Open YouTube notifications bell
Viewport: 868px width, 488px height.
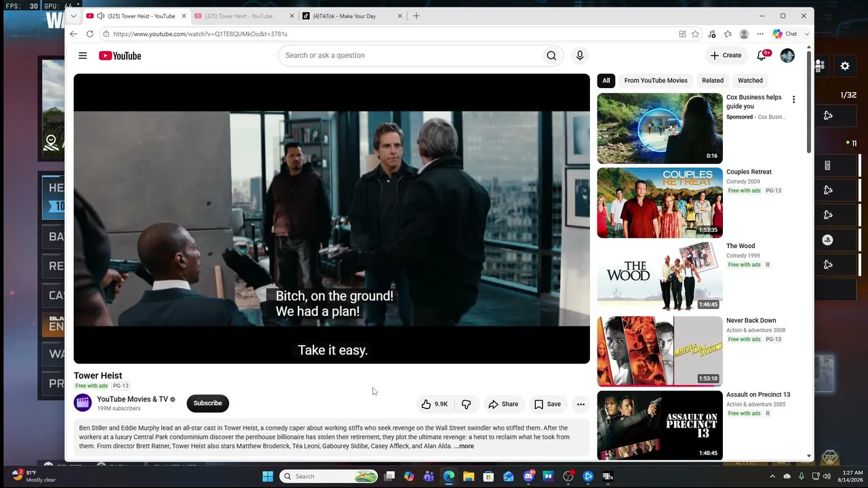pyautogui.click(x=762, y=56)
